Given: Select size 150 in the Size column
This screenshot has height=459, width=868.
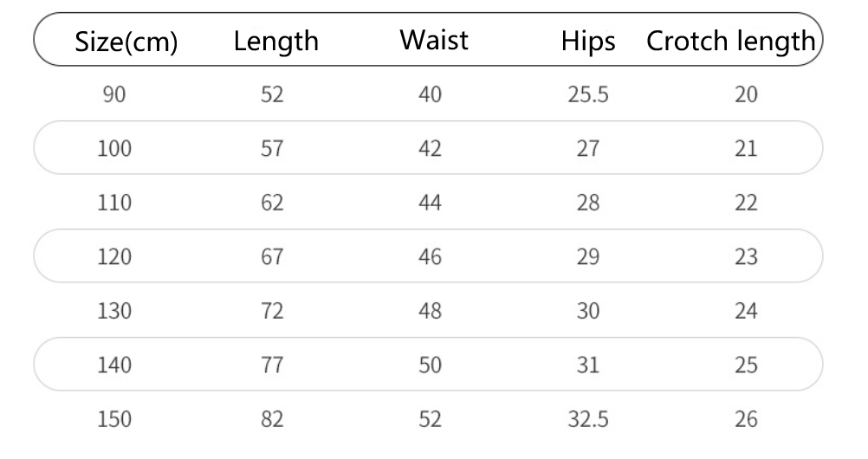Looking at the screenshot, I should (x=115, y=420).
